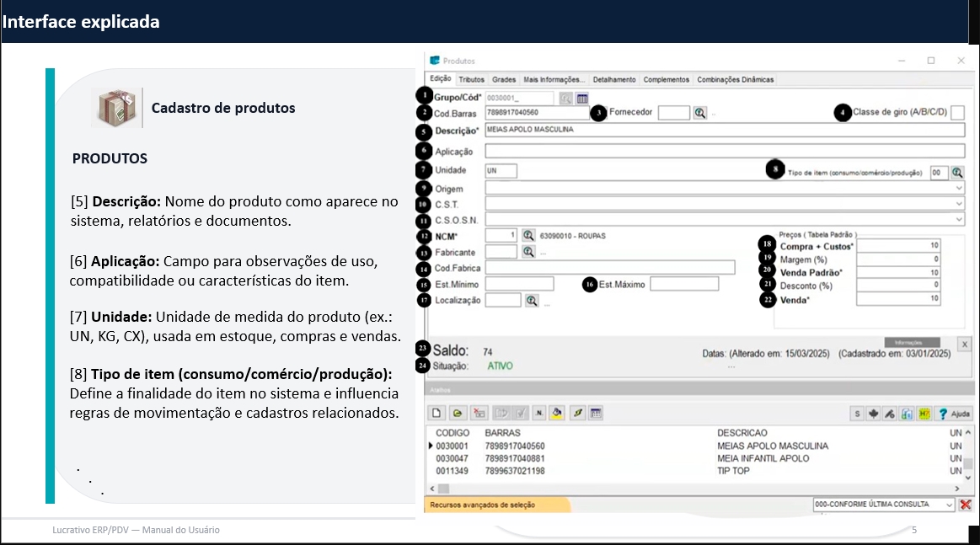Open the C.S.T. dropdown list

click(959, 204)
